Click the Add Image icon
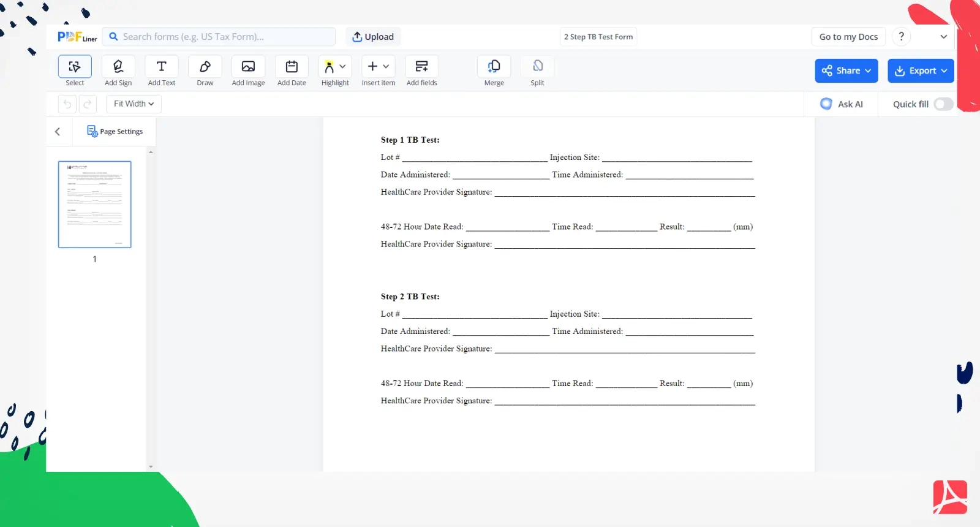980x527 pixels. click(x=248, y=67)
